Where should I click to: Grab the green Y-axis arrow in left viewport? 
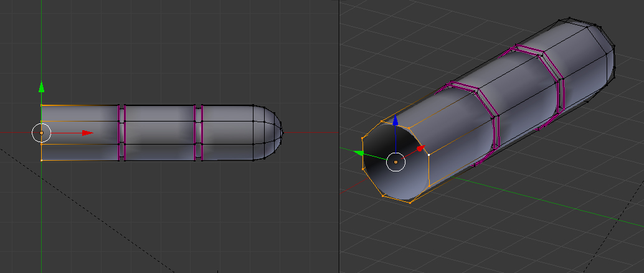pos(41,87)
